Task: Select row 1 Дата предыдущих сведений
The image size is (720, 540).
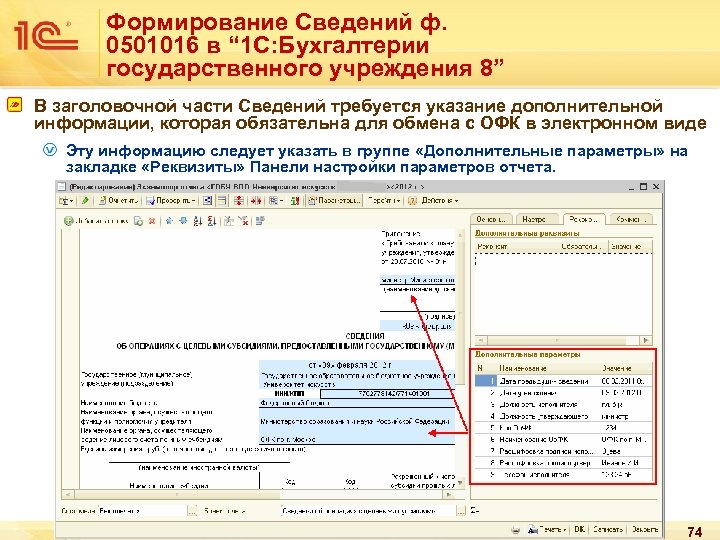Action: pos(563,381)
